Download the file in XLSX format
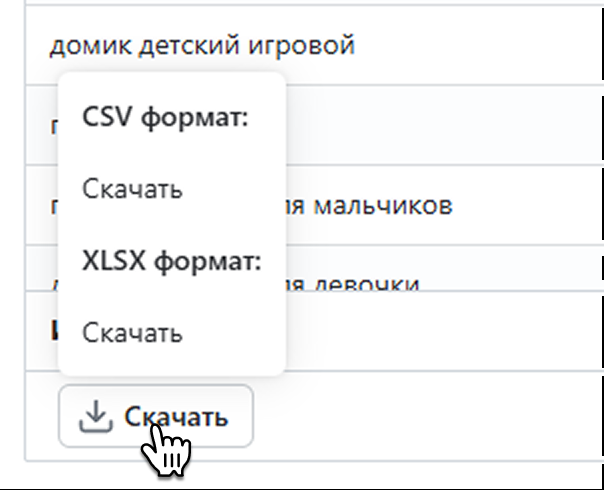Image resolution: width=604 pixels, height=490 pixels. tap(132, 332)
